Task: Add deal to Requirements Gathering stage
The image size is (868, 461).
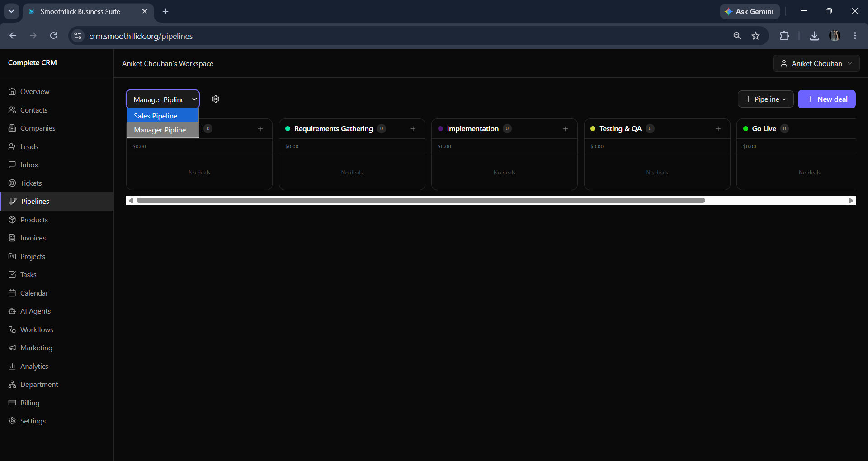Action: tap(413, 129)
